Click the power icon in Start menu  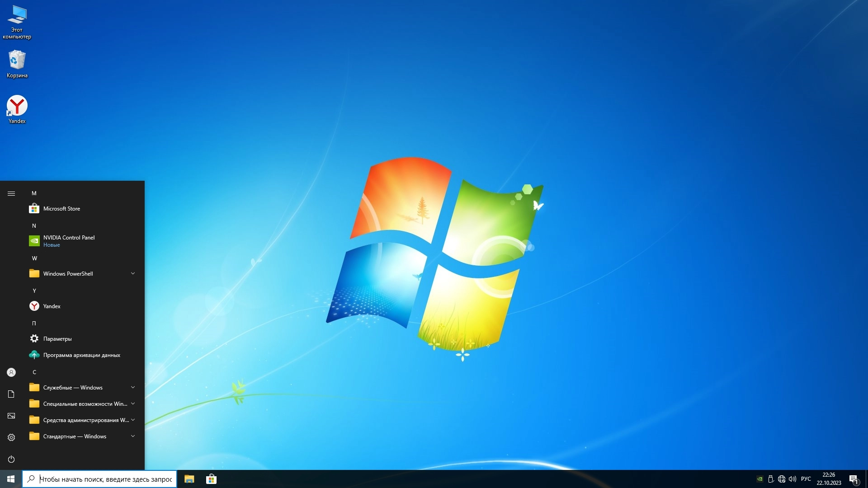[11, 459]
